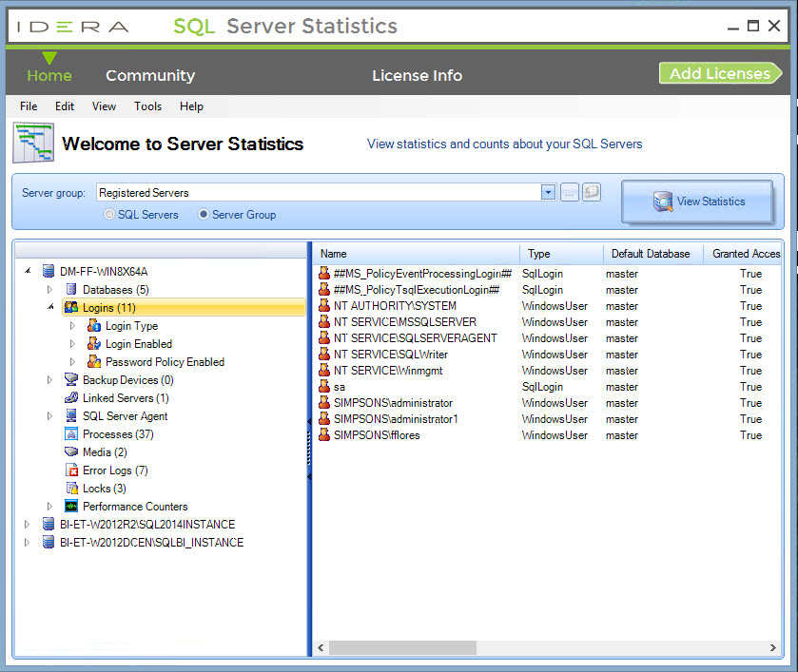Click the IDERA logo
The image size is (798, 672).
coord(72,27)
